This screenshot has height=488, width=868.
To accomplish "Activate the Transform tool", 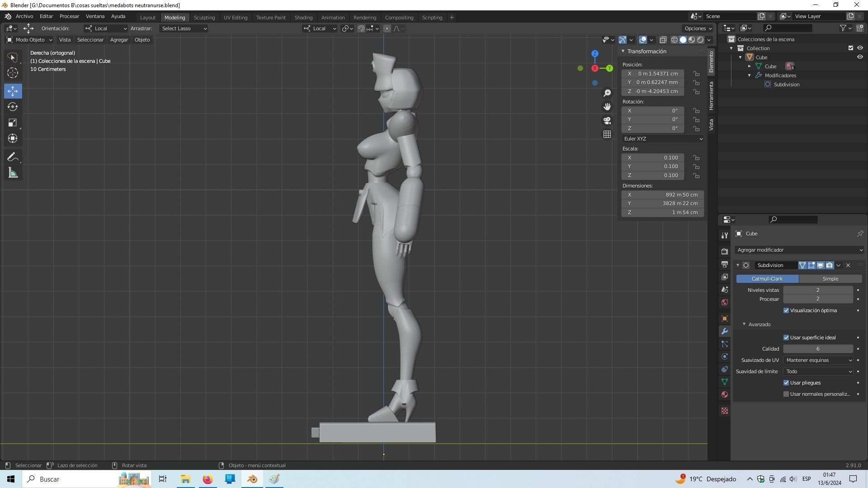I will pos(13,138).
